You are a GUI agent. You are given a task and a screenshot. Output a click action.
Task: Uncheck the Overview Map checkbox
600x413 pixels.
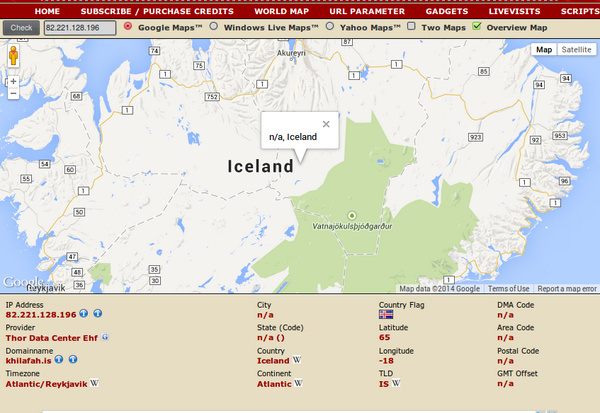476,26
